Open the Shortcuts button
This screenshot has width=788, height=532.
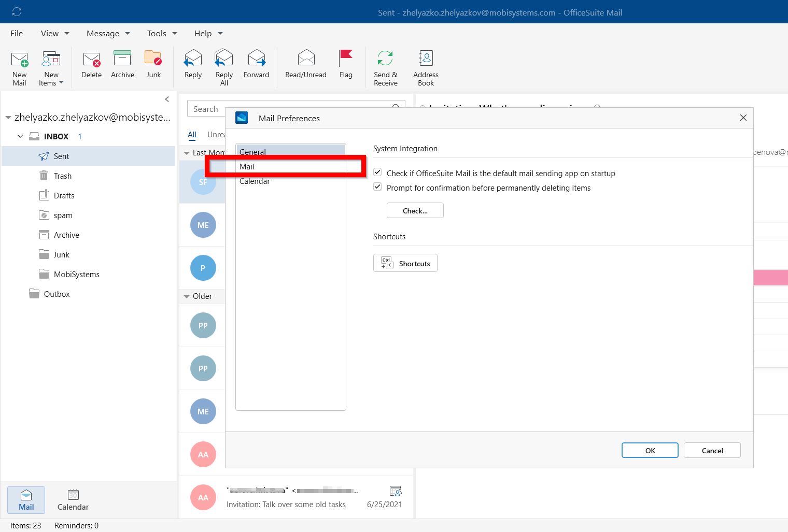coord(405,263)
